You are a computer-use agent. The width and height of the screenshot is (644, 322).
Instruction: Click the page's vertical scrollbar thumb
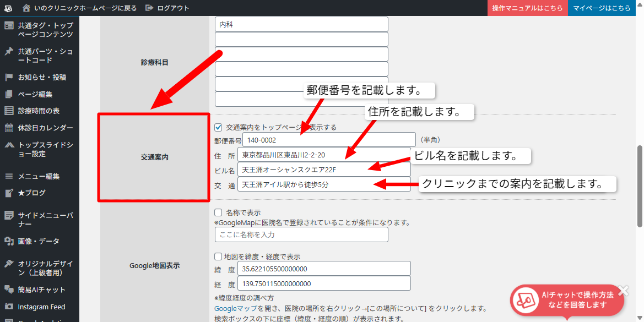pyautogui.click(x=640, y=186)
